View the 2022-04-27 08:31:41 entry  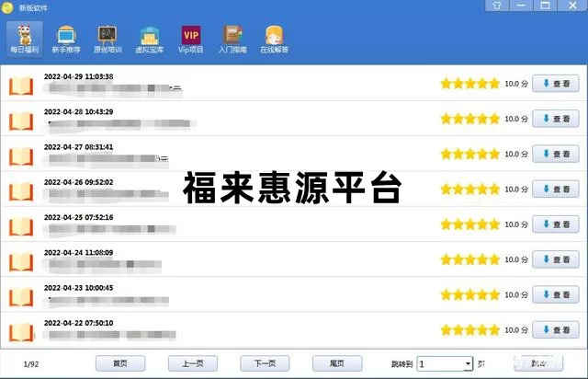556,154
